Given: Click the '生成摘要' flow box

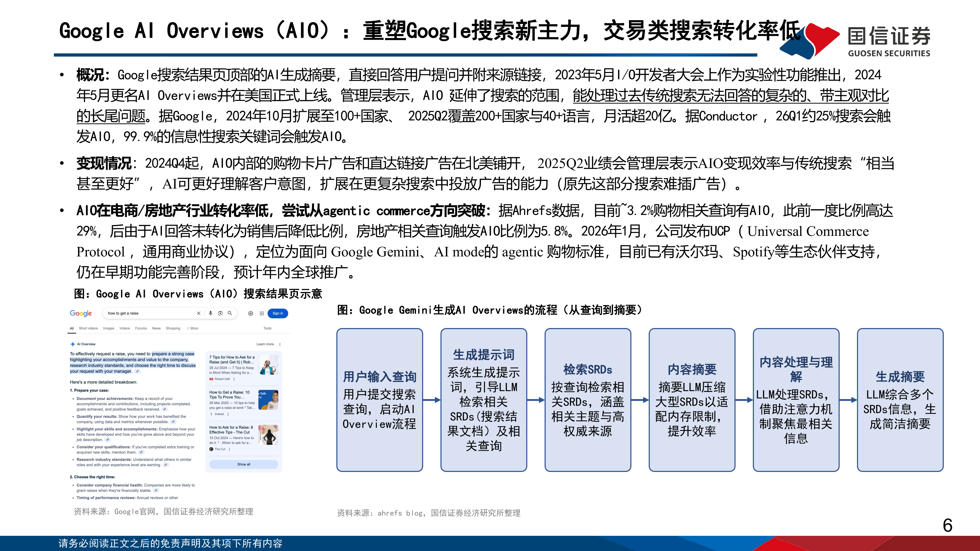Looking at the screenshot, I should 900,400.
